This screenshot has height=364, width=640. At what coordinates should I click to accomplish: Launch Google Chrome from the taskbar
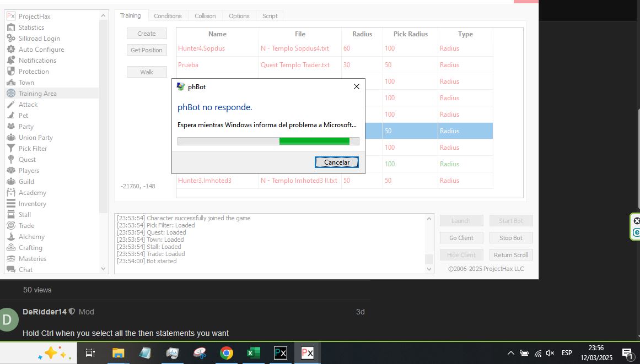(x=226, y=353)
